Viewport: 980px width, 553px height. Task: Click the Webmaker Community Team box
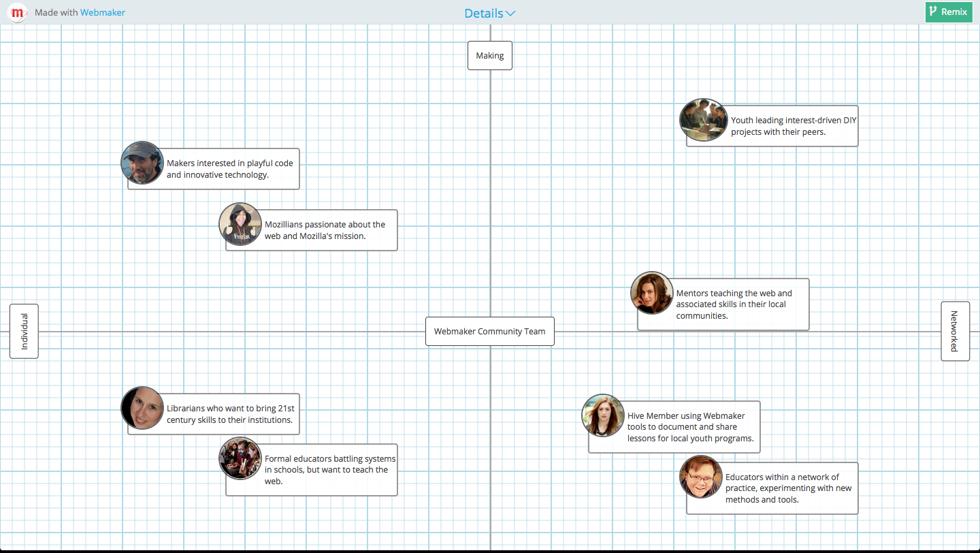490,332
